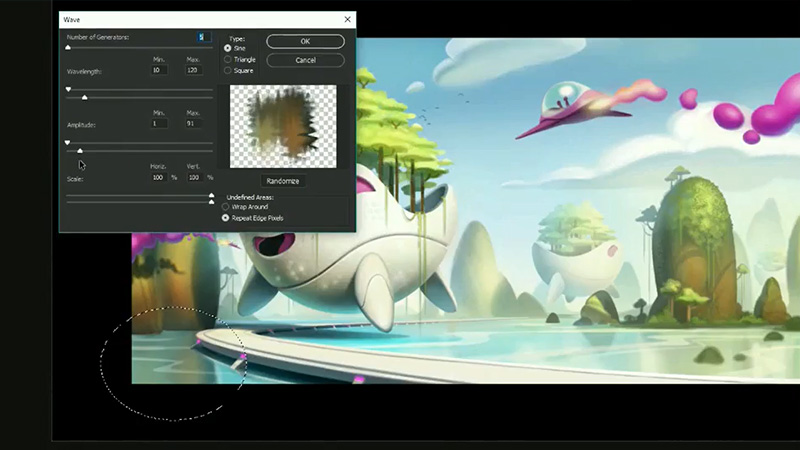Click the Scale vertical slider handle
This screenshot has width=800, height=450.
click(211, 202)
